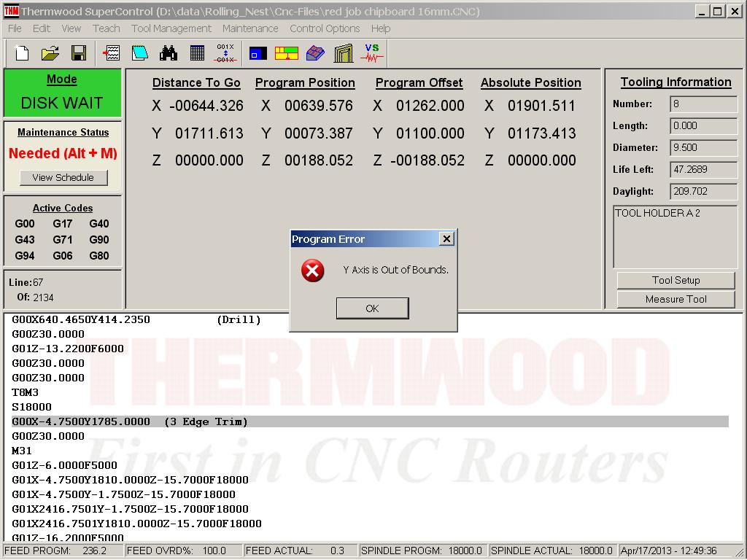Image resolution: width=747 pixels, height=560 pixels.
Task: Click the yellow nested frames icon
Action: click(x=344, y=53)
